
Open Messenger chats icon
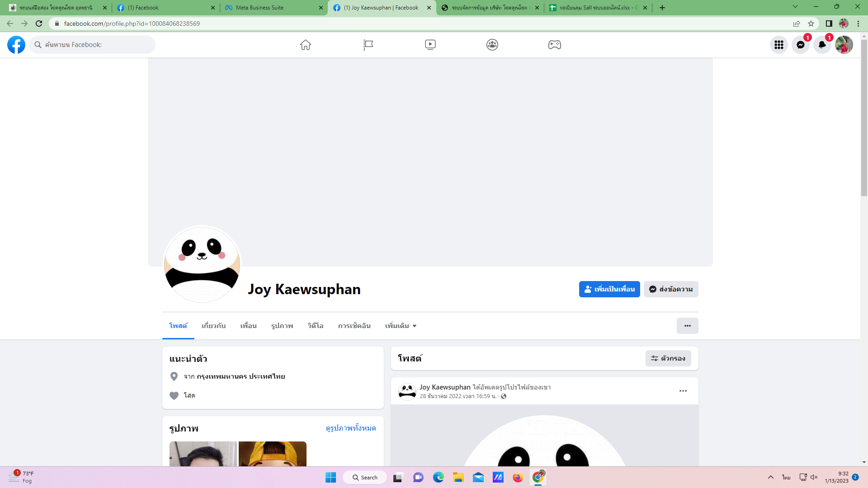[800, 45]
